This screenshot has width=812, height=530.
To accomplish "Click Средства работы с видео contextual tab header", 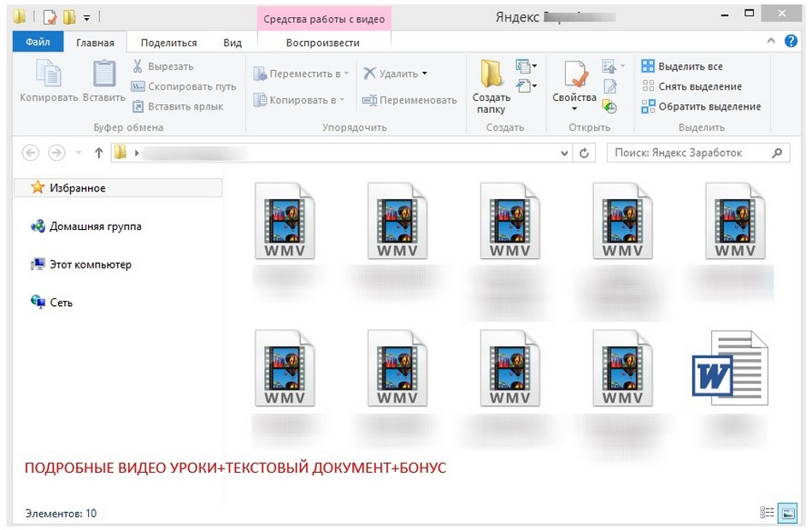I will 324,19.
